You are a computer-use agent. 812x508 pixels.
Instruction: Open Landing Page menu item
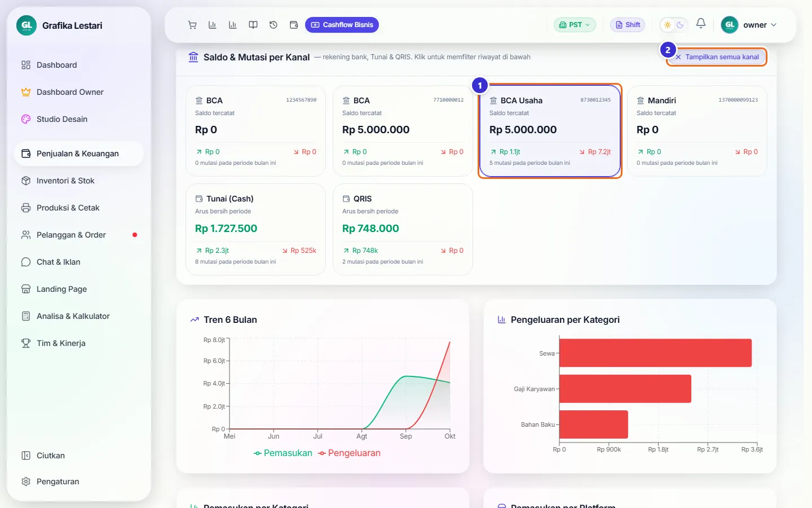click(79, 289)
